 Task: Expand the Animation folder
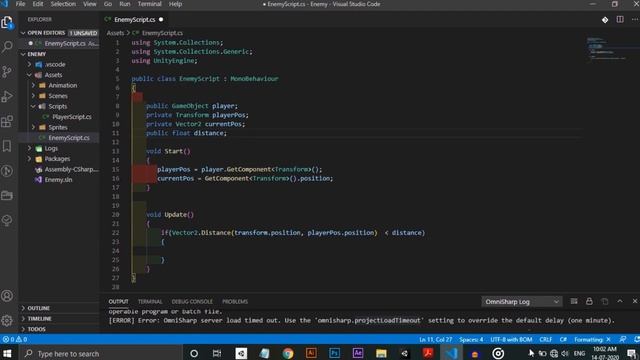click(33, 85)
